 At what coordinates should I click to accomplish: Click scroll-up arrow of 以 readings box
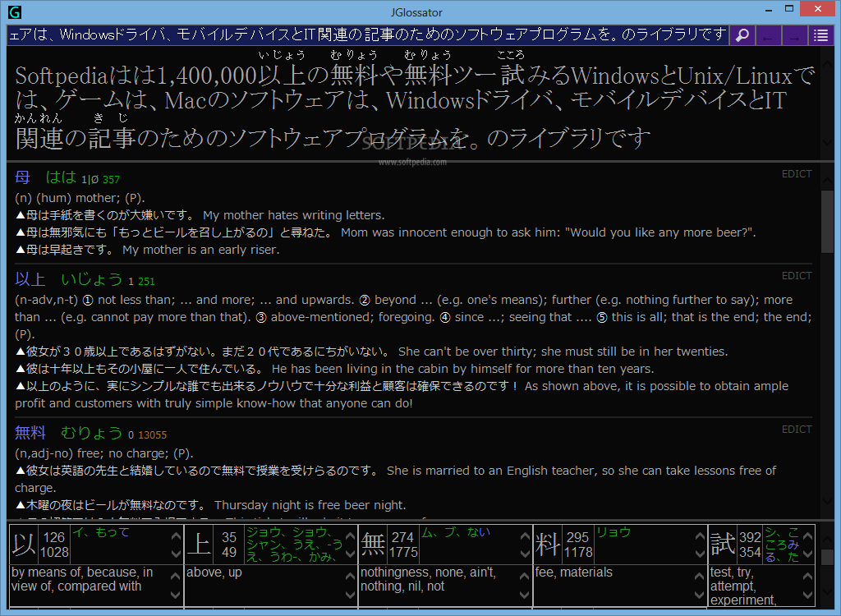pos(176,536)
